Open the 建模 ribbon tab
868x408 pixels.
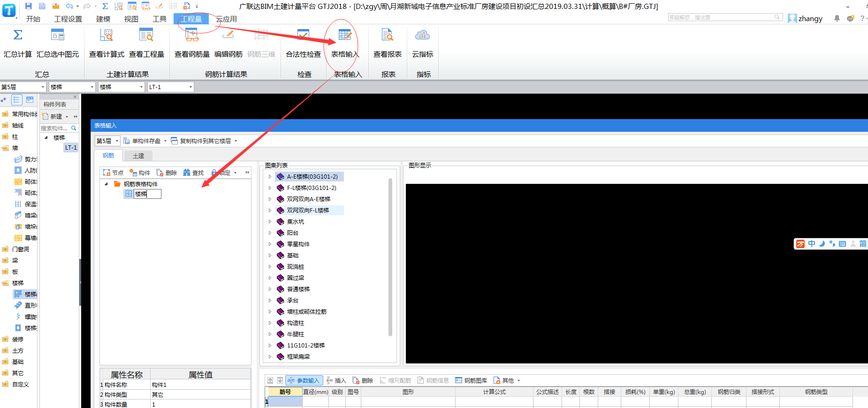[x=103, y=19]
